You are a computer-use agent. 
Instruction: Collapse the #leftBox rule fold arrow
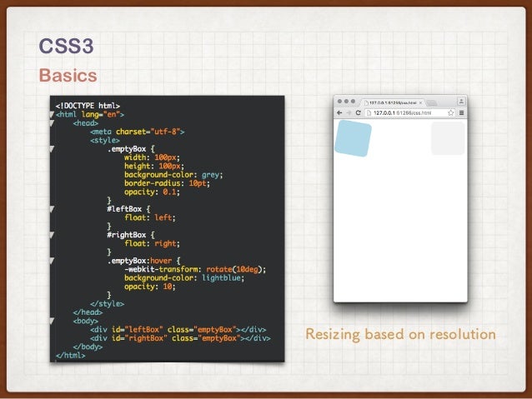(x=52, y=209)
